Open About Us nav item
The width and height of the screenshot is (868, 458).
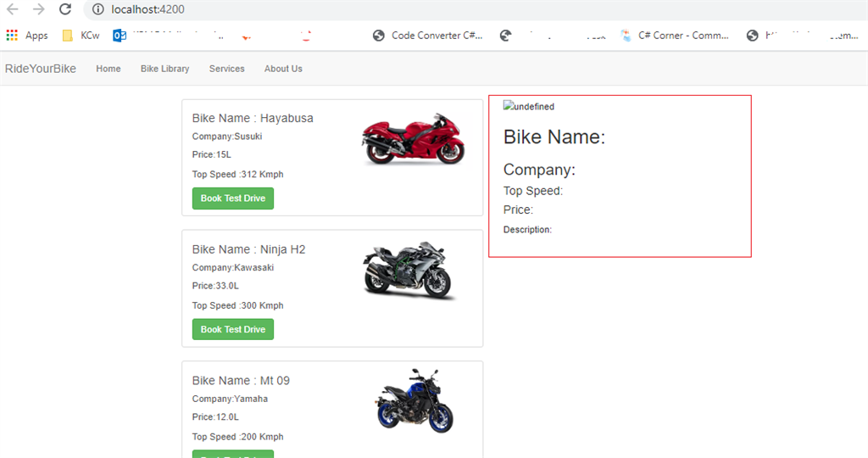pyautogui.click(x=283, y=69)
